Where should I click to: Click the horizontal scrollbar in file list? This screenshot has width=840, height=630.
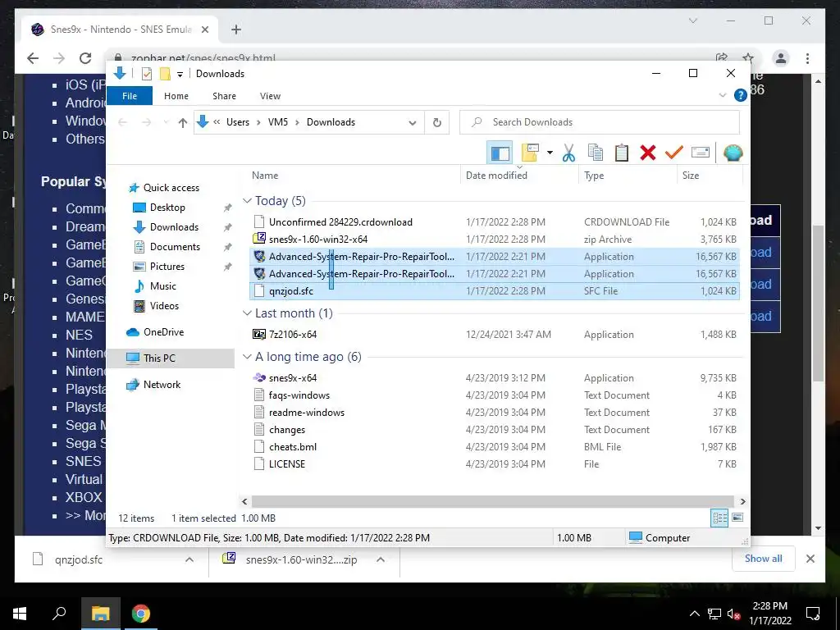pyautogui.click(x=493, y=501)
